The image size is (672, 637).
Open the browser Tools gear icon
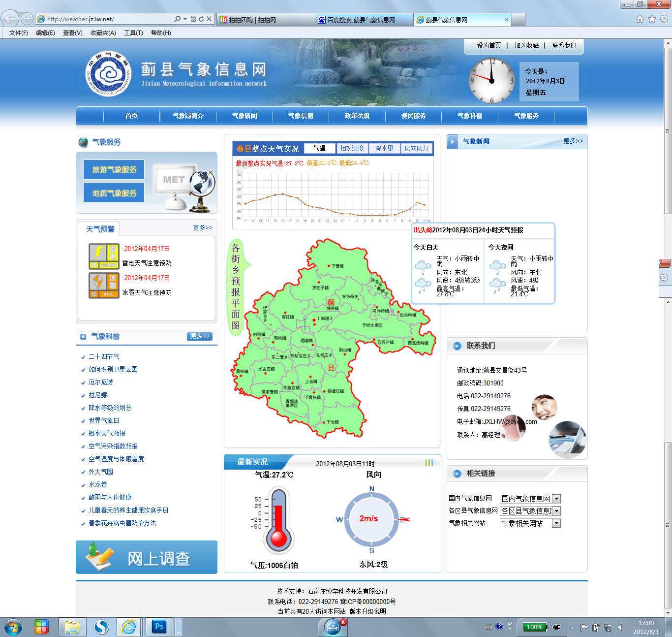(x=664, y=19)
